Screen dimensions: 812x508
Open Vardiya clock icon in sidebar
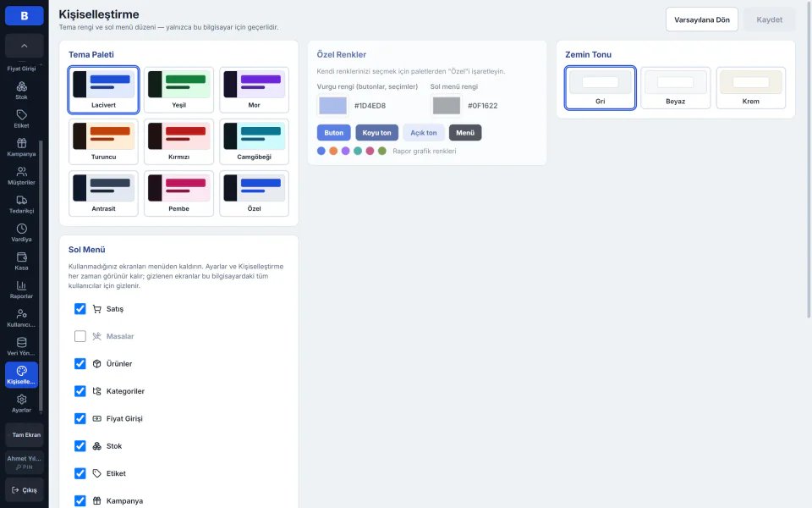click(21, 233)
